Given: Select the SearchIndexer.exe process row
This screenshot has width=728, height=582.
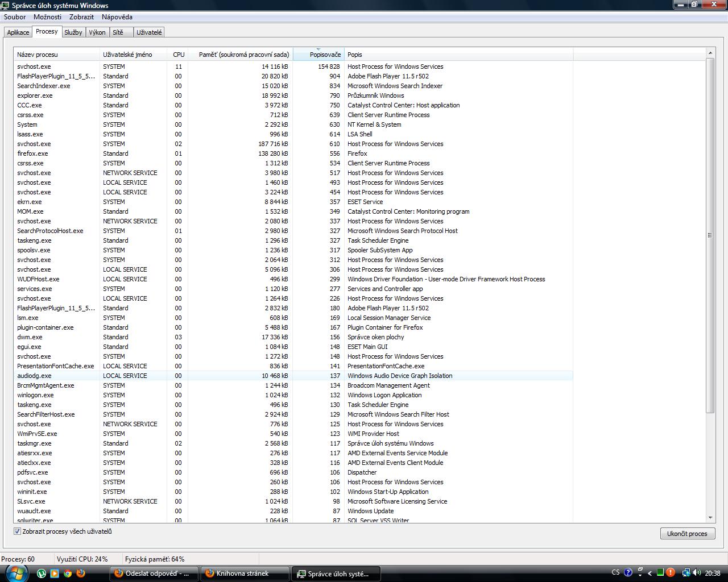Looking at the screenshot, I should [293, 86].
